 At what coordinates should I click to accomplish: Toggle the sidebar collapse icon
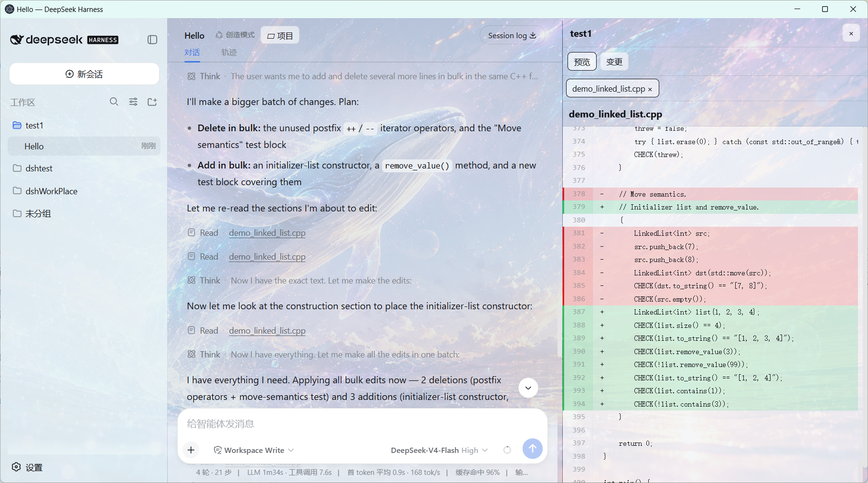(x=152, y=40)
